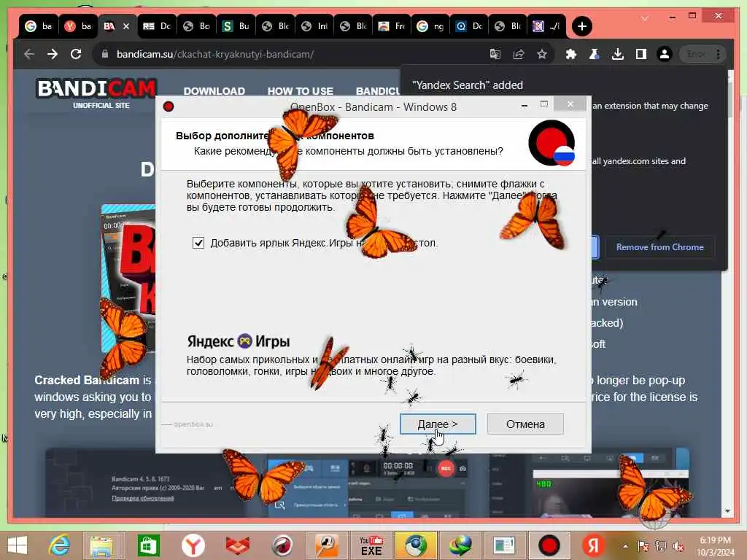Click the installer window red dot icon

[x=169, y=106]
